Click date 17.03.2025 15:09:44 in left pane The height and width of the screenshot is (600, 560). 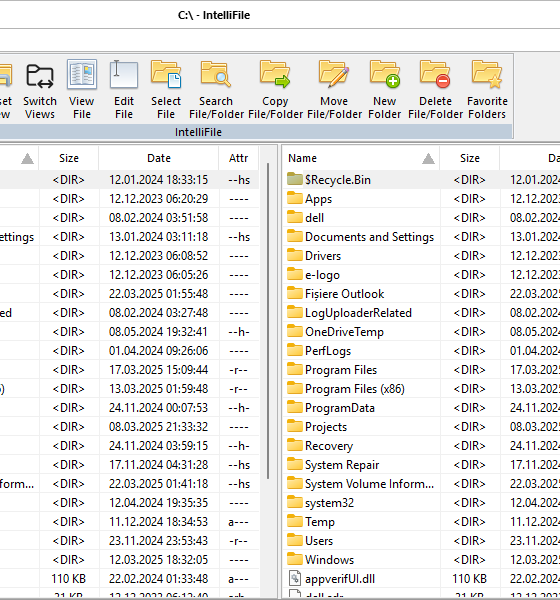[x=158, y=370]
